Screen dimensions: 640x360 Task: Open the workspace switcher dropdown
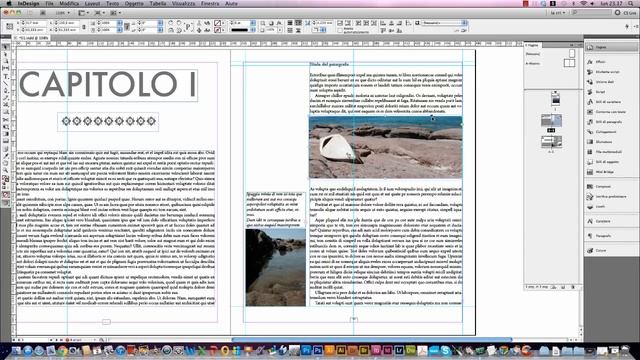pyautogui.click(x=558, y=13)
